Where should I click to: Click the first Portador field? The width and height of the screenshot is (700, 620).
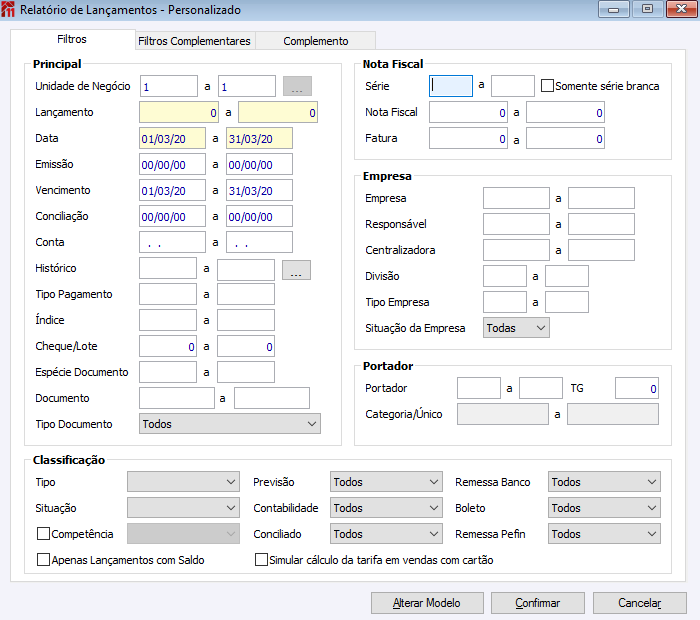coord(479,388)
